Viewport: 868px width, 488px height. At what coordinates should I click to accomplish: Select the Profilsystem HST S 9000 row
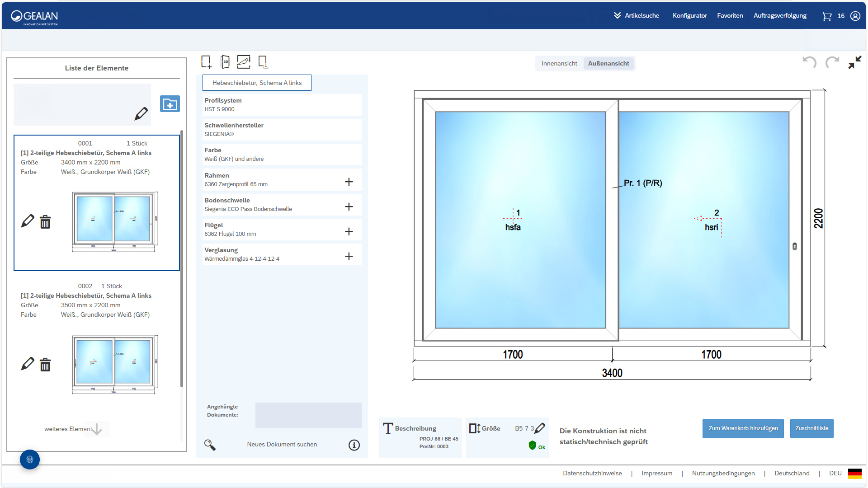click(x=282, y=105)
